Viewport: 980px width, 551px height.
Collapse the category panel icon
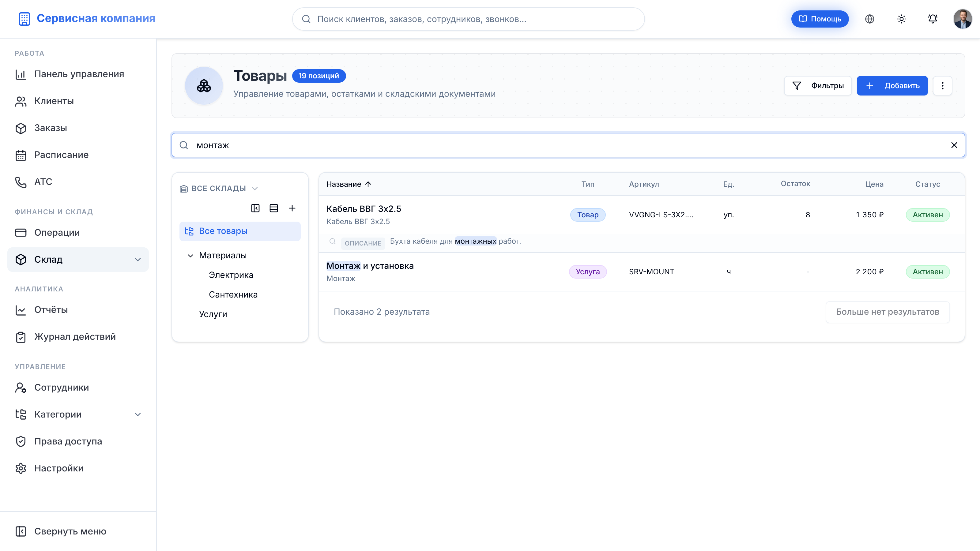(x=255, y=208)
